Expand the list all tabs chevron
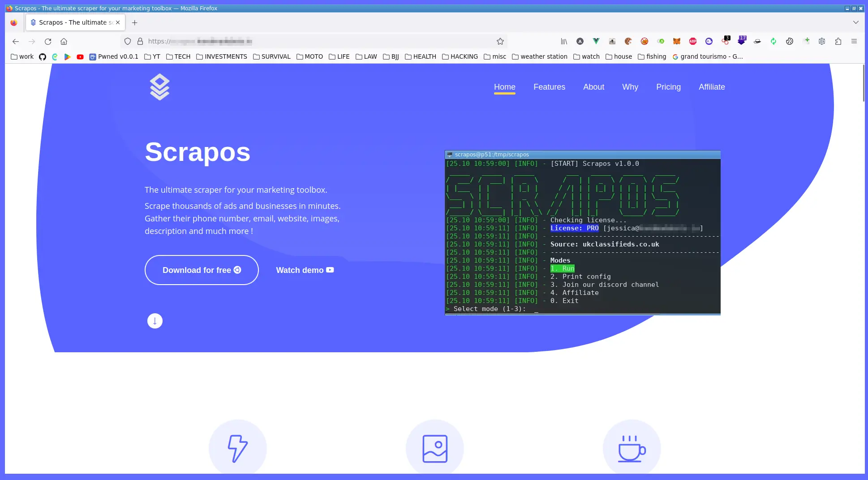Screen dimensions: 868x480 coord(855,22)
